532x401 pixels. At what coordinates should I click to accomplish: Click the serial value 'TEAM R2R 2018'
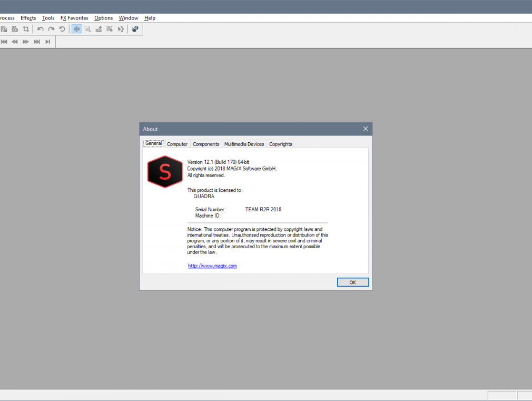tap(263, 210)
